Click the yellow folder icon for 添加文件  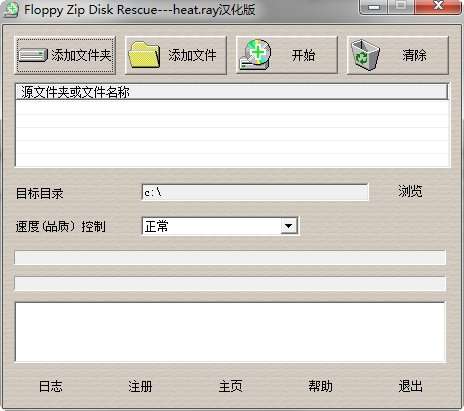144,55
